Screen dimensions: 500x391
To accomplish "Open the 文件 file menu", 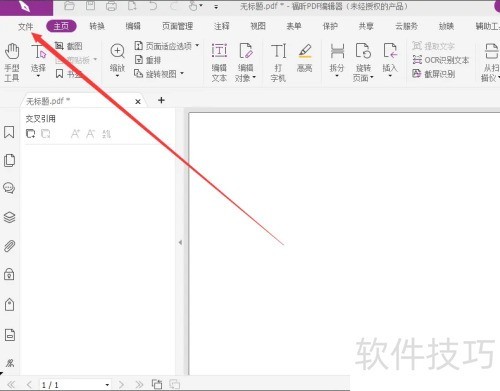I will (x=26, y=27).
